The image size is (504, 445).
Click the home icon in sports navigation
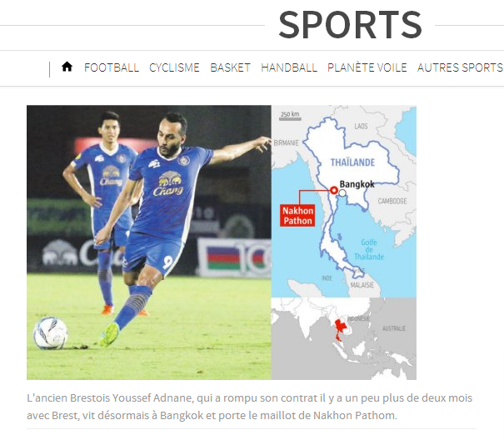67,67
